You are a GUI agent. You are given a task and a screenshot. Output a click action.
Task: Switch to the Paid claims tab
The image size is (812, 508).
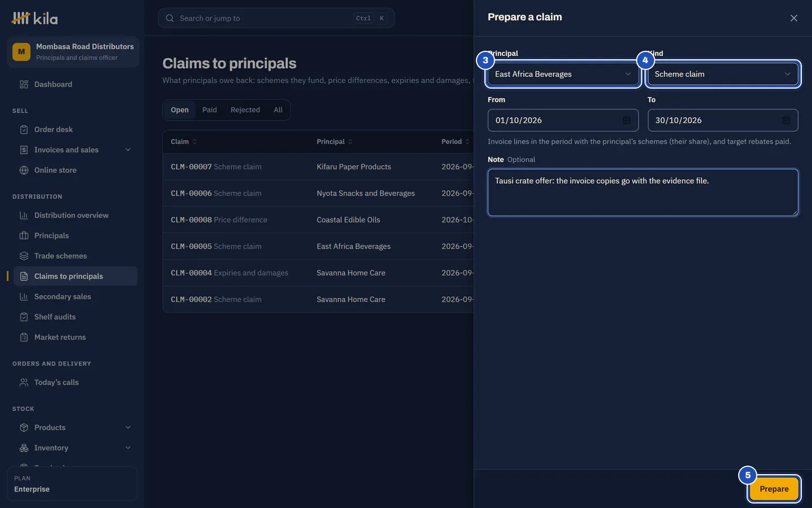(210, 110)
